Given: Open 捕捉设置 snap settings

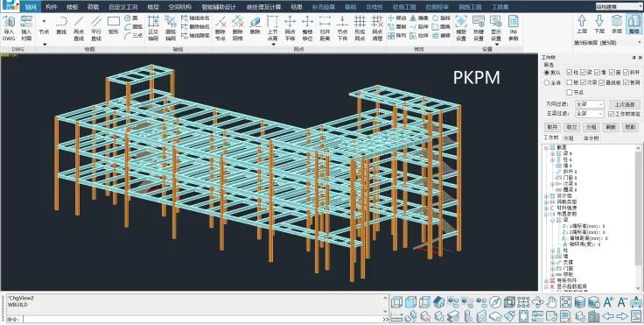Looking at the screenshot, I should coord(461,28).
